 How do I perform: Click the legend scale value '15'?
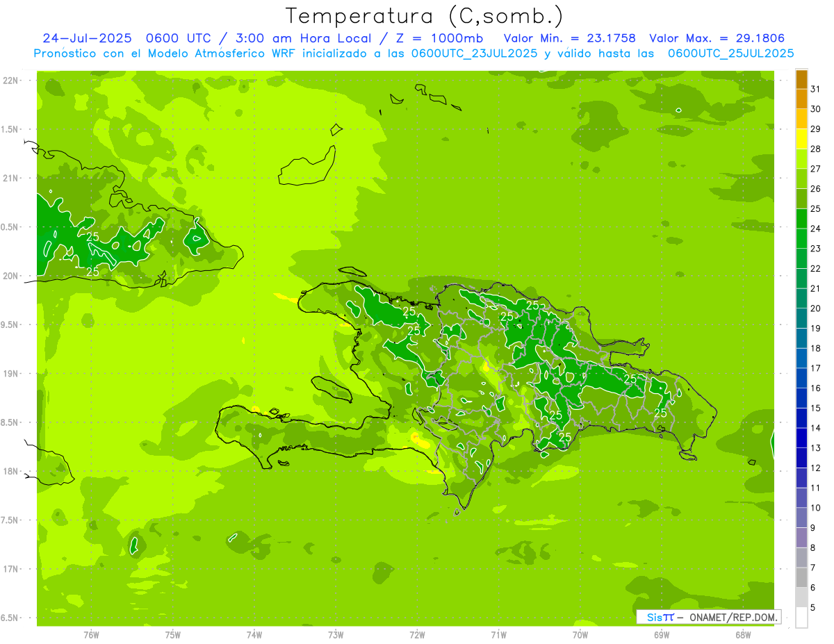(816, 408)
